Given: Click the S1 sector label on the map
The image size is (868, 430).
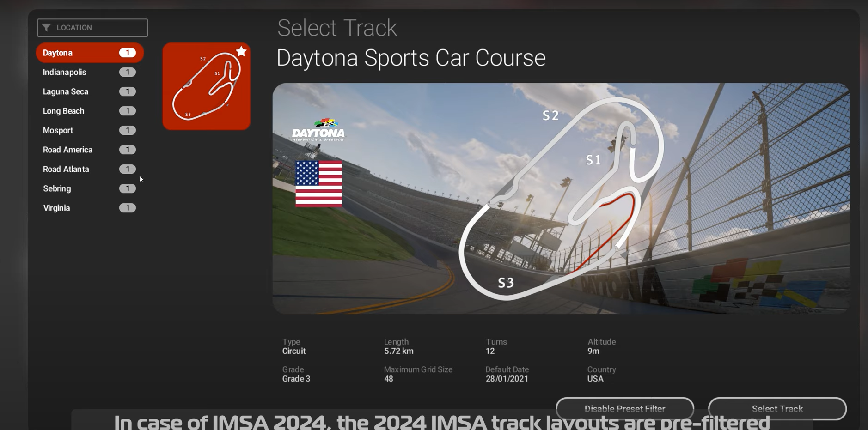Looking at the screenshot, I should 593,160.
